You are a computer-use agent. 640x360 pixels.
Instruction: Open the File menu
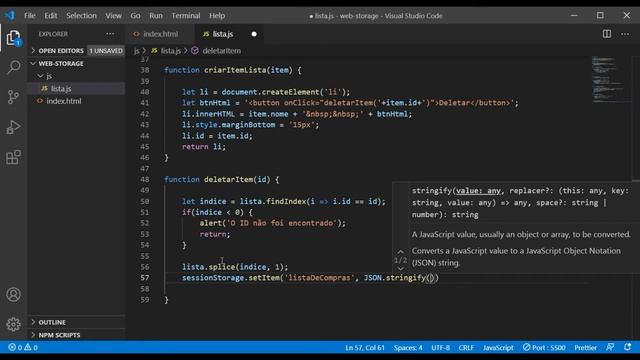coord(29,16)
